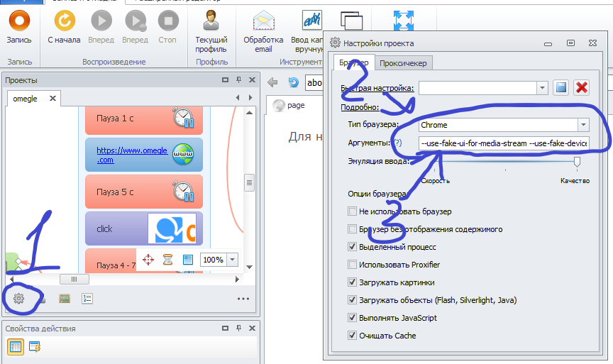Select the omegle project tab
This screenshot has height=364, width=613.
(x=26, y=99)
